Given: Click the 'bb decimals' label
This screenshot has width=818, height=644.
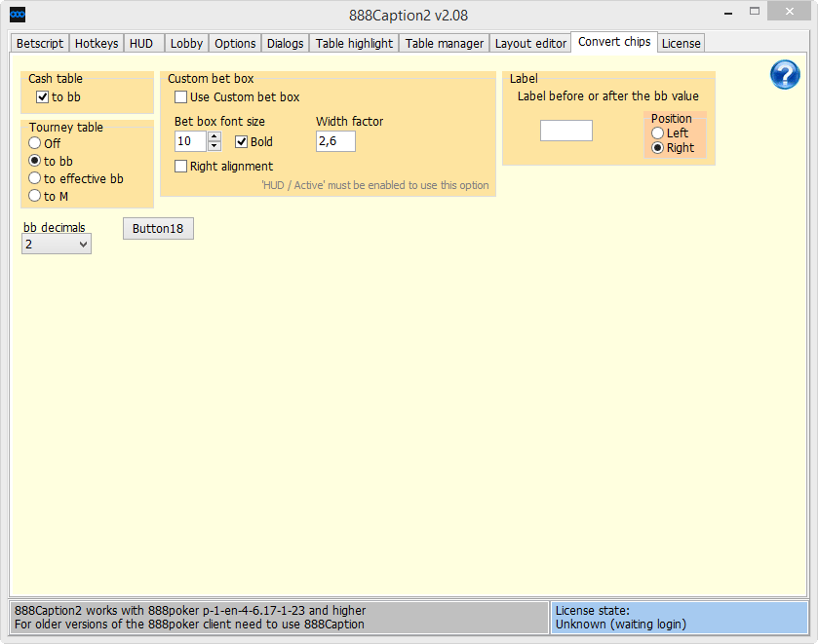Looking at the screenshot, I should [55, 227].
